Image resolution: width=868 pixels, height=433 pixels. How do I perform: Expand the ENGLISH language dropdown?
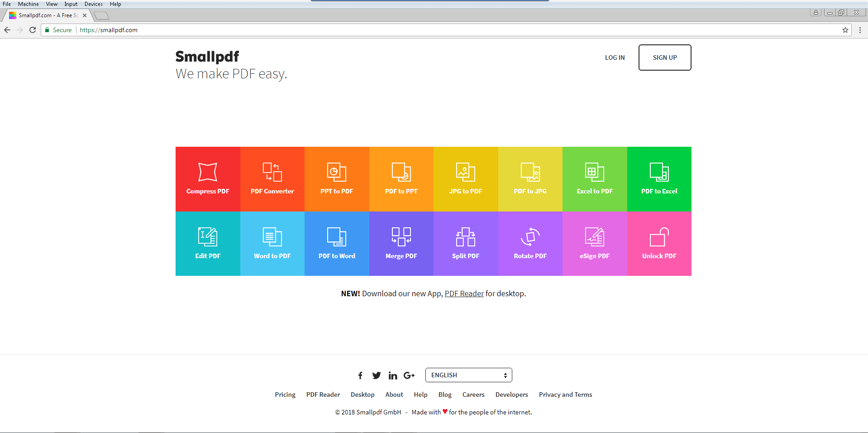[468, 375]
